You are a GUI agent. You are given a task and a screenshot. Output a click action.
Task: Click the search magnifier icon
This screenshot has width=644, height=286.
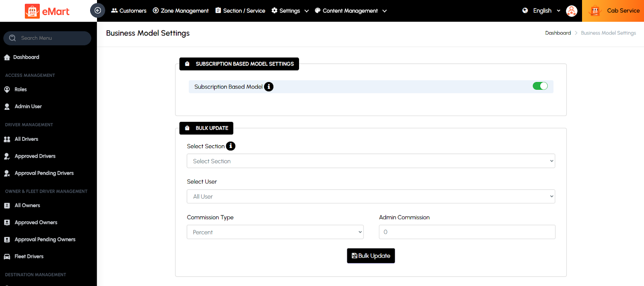tap(12, 38)
